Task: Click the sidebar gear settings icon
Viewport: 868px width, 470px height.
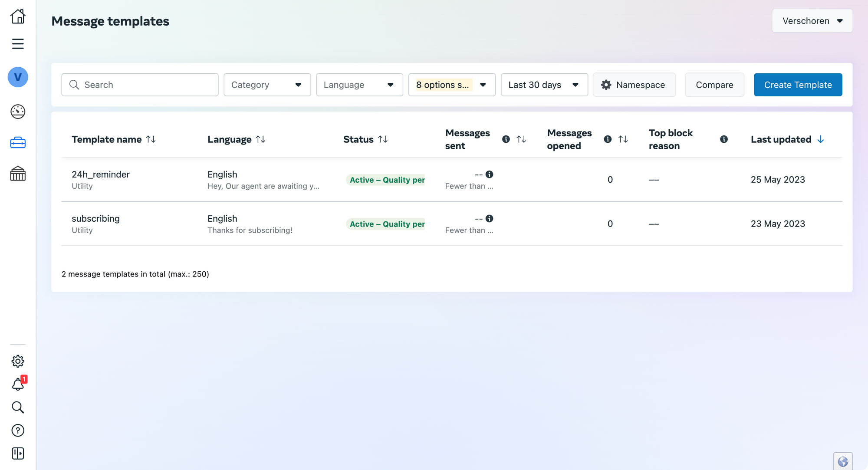Action: [x=18, y=361]
